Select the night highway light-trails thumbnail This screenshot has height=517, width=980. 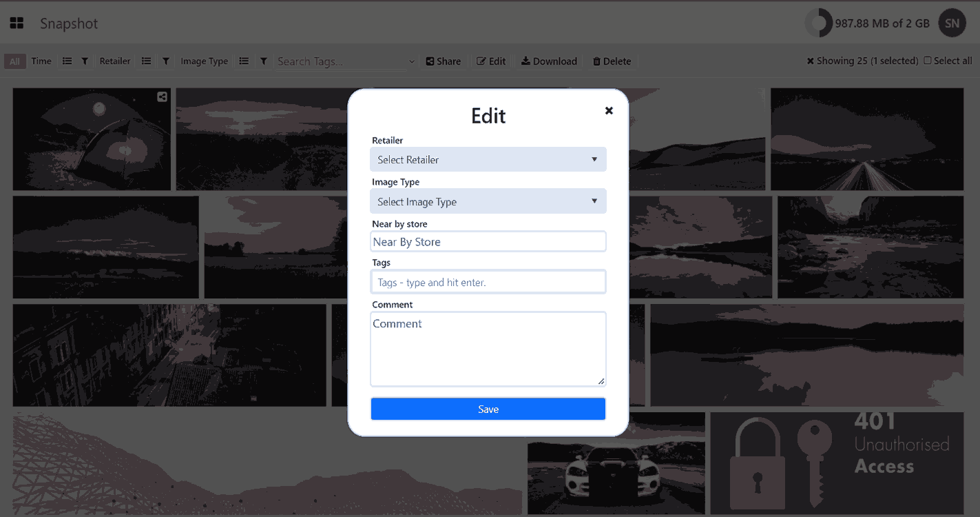point(867,139)
